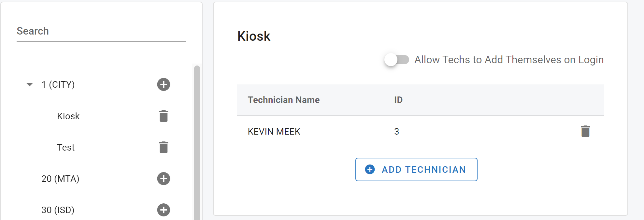Select the Kiosk item in the tree
The image size is (644, 220).
click(68, 116)
